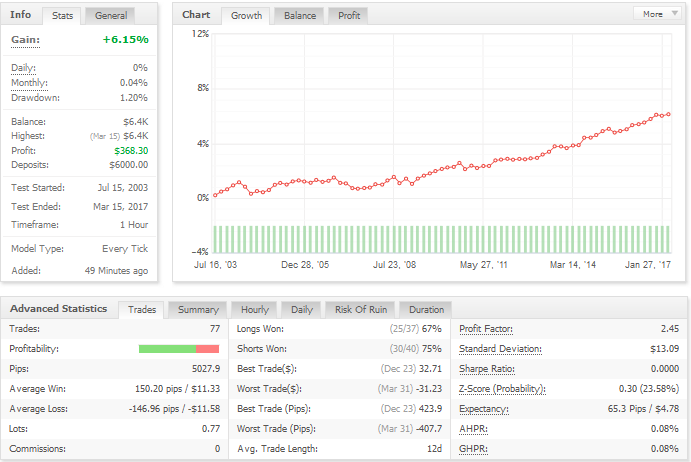Click the Advanced Statistics heading
Image resolution: width=691 pixels, height=462 pixels.
click(59, 309)
